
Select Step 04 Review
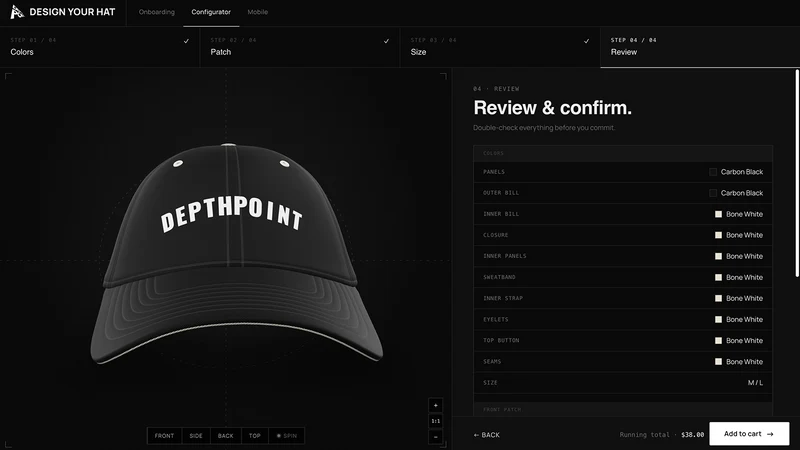[x=700, y=46]
